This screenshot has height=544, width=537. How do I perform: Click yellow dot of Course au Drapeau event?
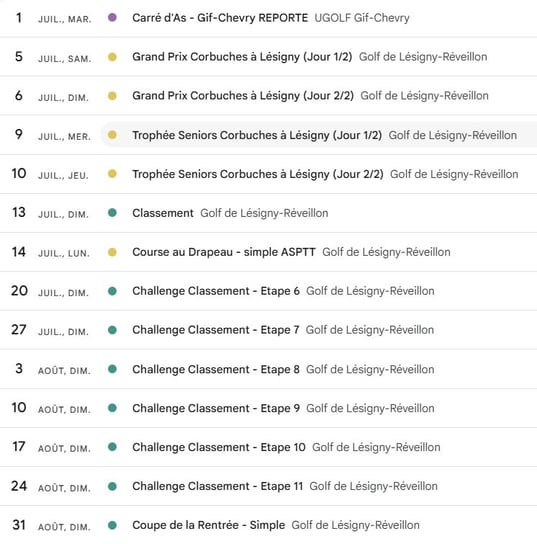[112, 252]
